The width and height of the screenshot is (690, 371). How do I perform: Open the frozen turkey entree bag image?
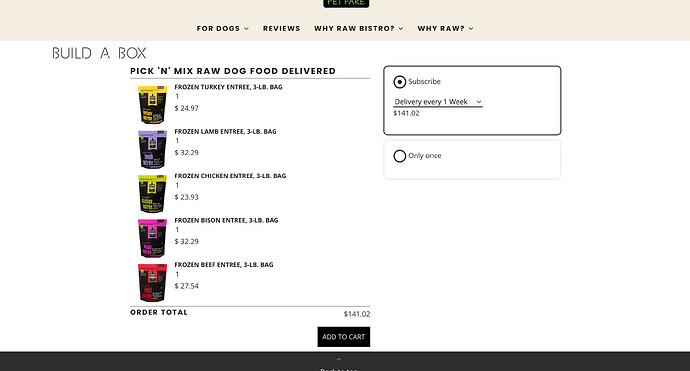point(152,105)
